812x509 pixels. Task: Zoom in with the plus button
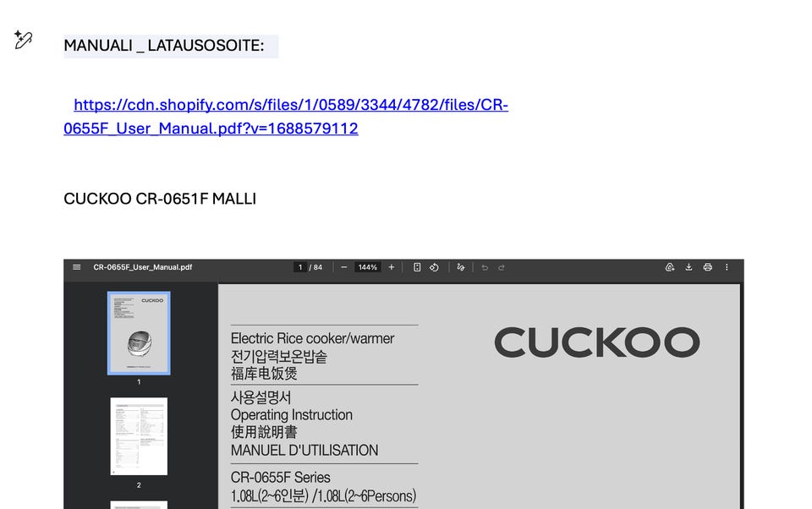[392, 267]
